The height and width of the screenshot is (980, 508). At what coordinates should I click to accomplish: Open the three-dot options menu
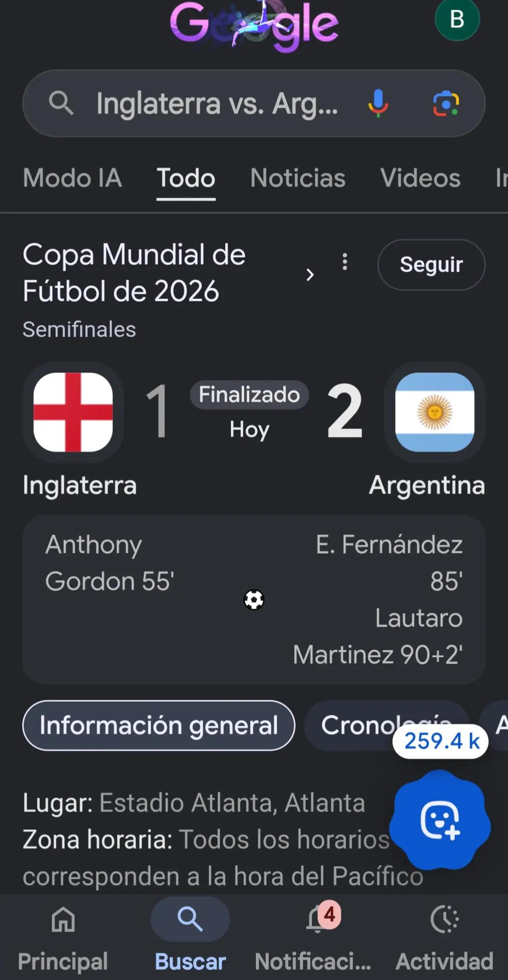coord(345,262)
